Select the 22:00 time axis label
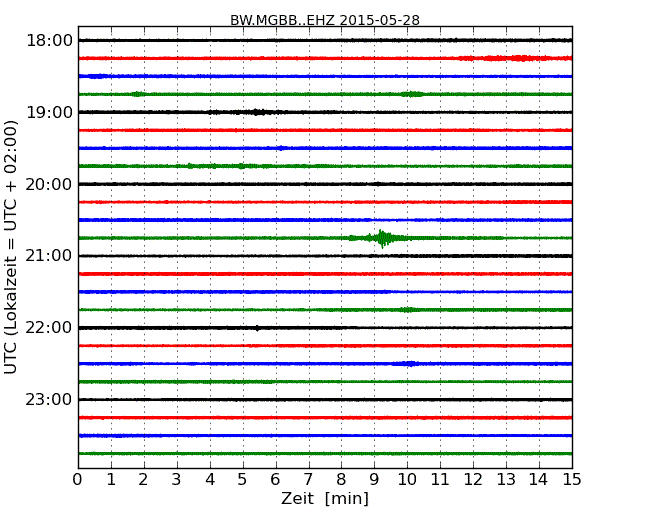Image resolution: width=650 pixels, height=520 pixels. pos(49,328)
